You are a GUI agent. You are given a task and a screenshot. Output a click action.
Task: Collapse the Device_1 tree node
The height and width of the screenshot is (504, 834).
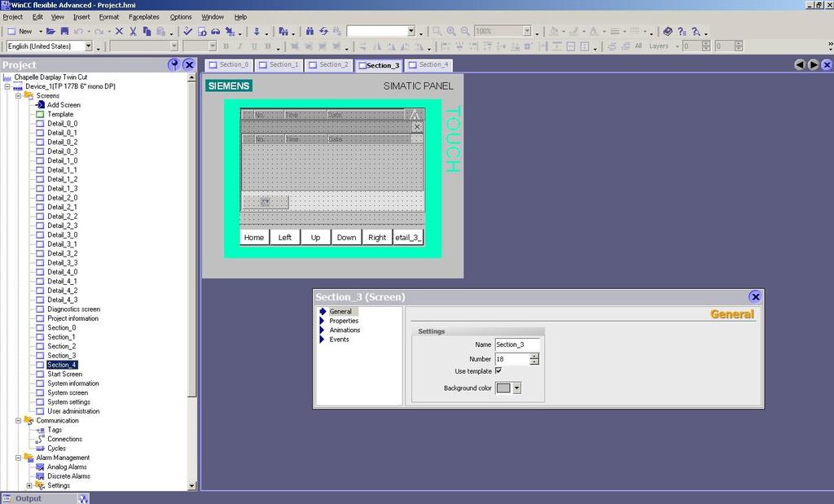point(7,86)
